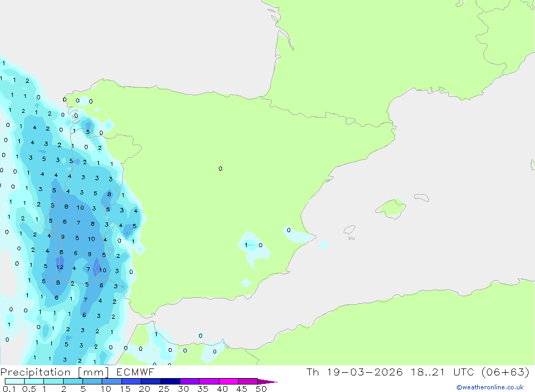The height and width of the screenshot is (392, 535).
Task: Open the weatheronline.co.uk copyright link
Action: pos(490,387)
